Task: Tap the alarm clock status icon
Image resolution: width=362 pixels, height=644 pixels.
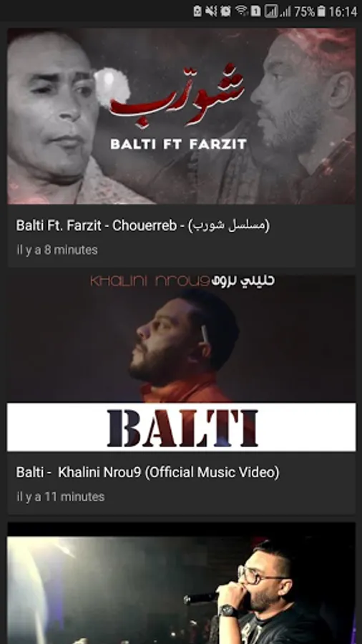Action: point(225,11)
